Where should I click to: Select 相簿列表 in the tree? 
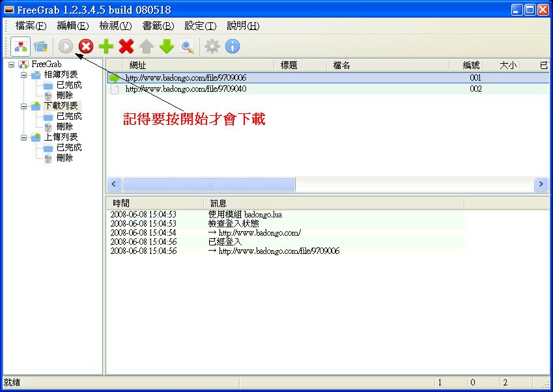pos(61,74)
